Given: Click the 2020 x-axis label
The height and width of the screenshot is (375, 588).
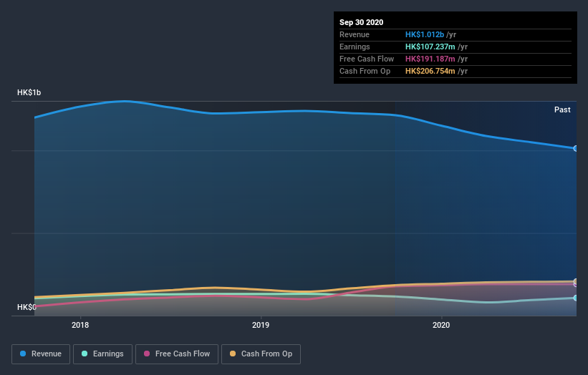Looking at the screenshot, I should pos(441,325).
